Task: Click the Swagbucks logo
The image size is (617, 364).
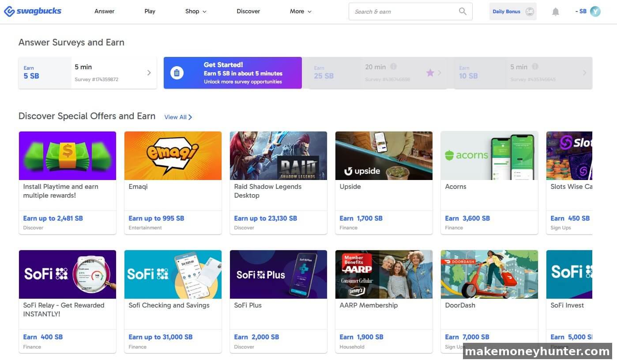Action: point(33,11)
